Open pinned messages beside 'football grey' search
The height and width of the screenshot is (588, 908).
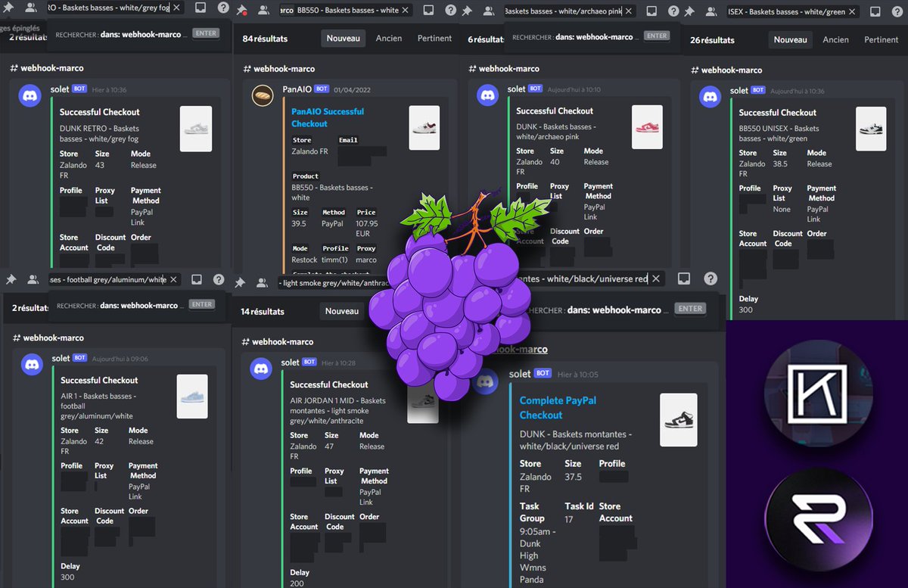click(10, 279)
